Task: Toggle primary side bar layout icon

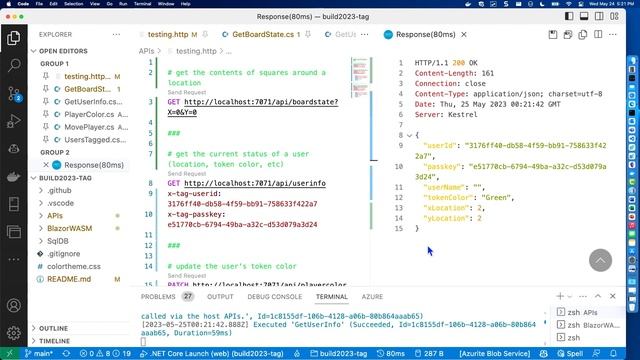Action: pos(569,16)
